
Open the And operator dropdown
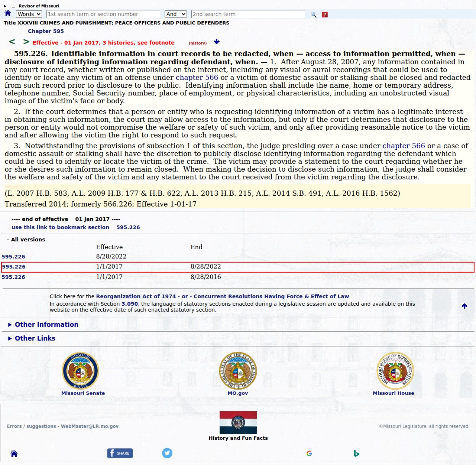(176, 14)
